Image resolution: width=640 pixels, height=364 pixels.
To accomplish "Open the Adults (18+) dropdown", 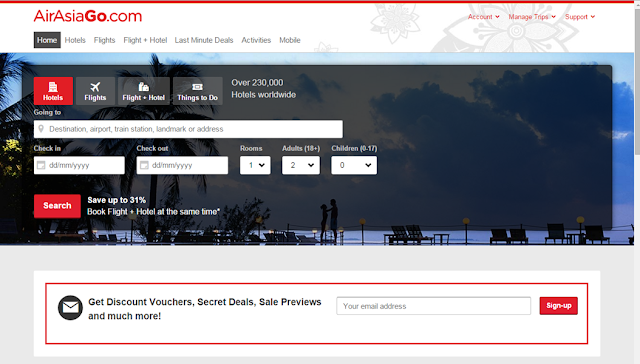I will point(301,165).
